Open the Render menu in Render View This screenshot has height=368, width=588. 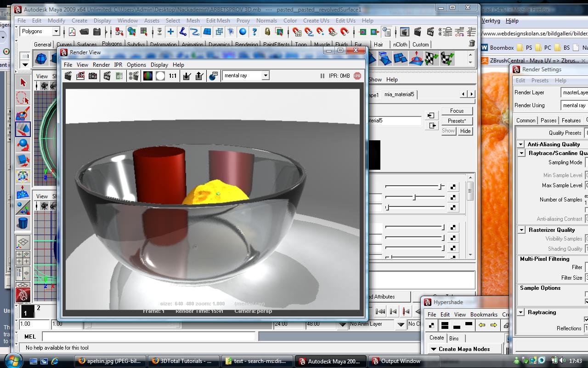click(x=101, y=65)
